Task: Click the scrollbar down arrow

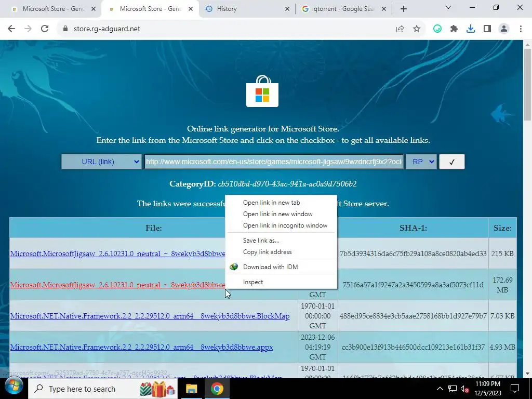Action: [527, 374]
